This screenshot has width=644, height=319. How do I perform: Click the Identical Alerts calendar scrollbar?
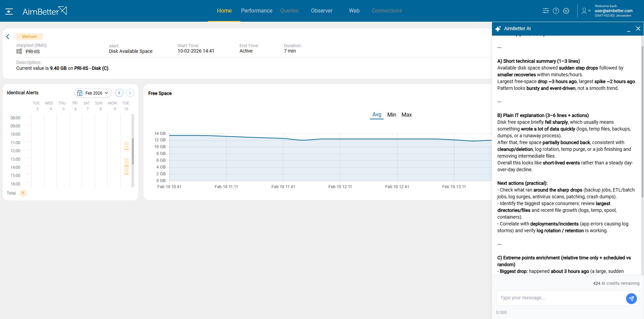click(x=133, y=151)
